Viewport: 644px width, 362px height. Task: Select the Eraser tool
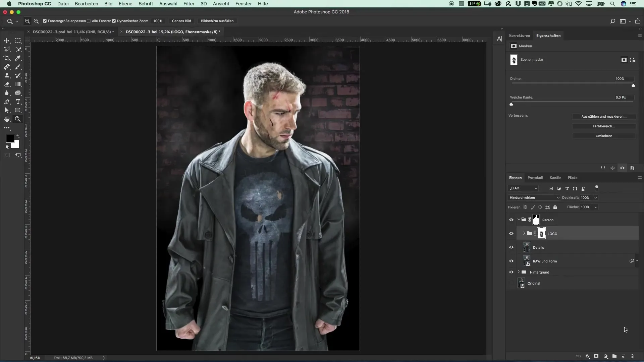pos(7,84)
